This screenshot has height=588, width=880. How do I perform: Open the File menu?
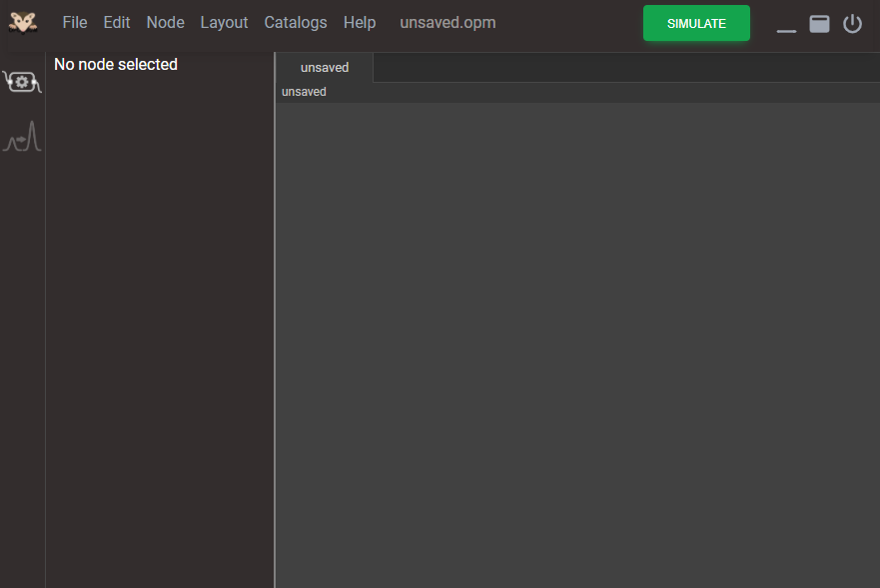point(75,22)
